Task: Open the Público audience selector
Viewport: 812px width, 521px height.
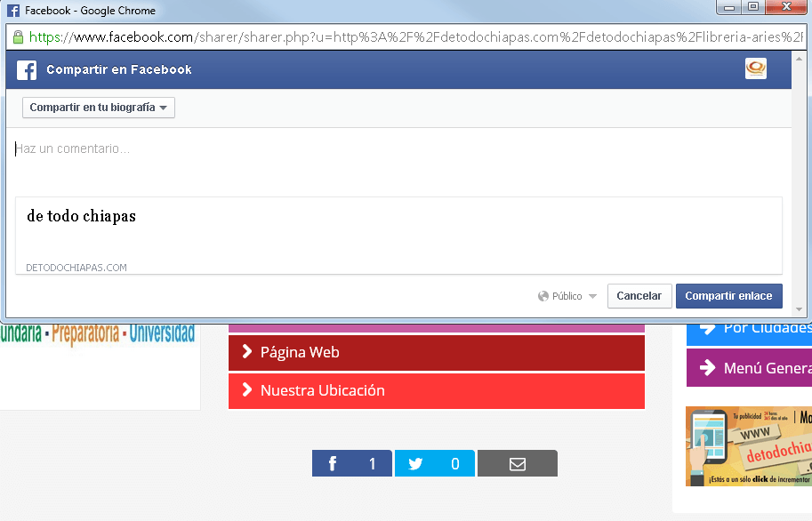Action: pyautogui.click(x=567, y=296)
